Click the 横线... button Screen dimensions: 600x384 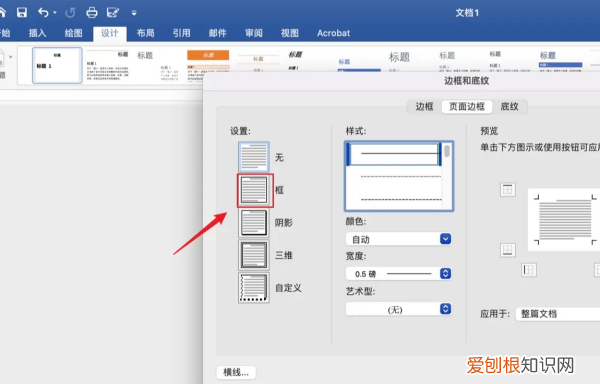click(x=236, y=372)
